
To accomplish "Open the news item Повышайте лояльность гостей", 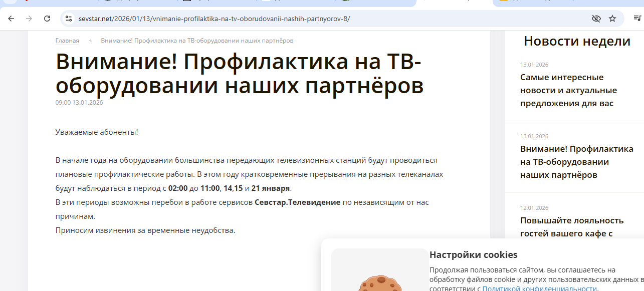I will click(572, 227).
